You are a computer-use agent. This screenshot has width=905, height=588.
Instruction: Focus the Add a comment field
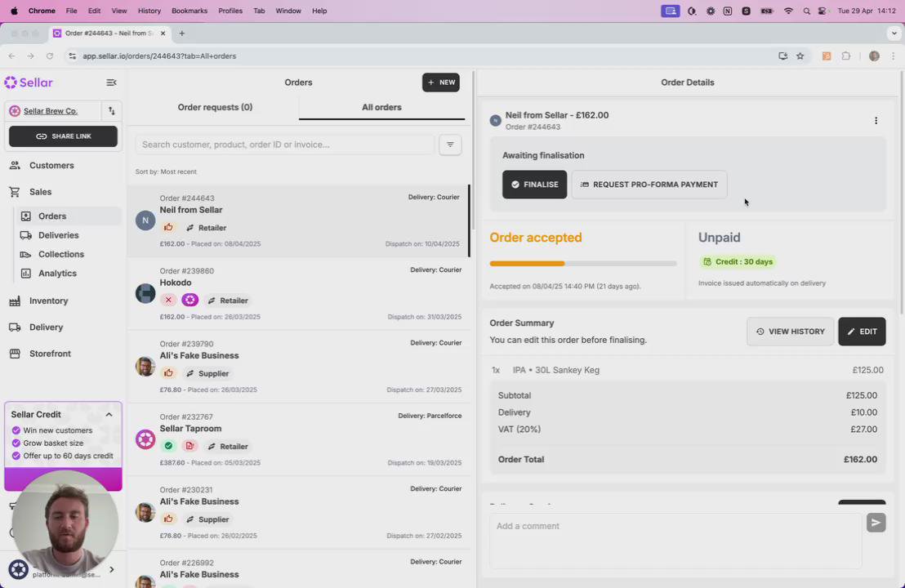(x=675, y=541)
